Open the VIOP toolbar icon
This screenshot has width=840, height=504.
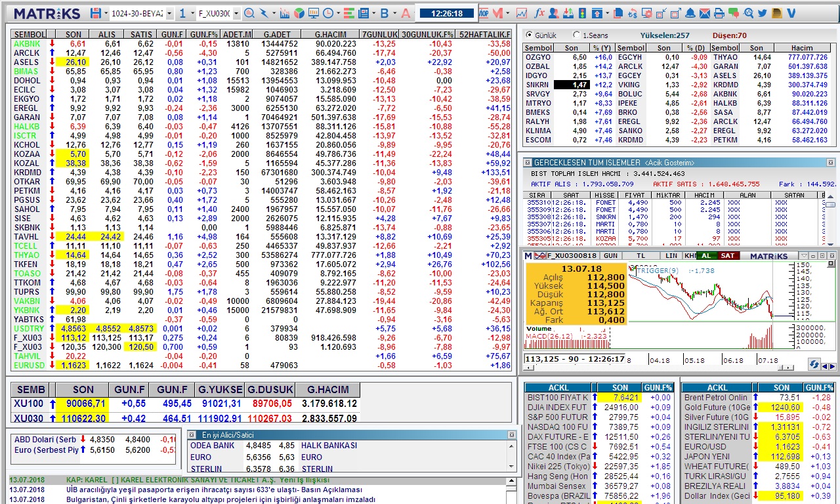(x=483, y=13)
